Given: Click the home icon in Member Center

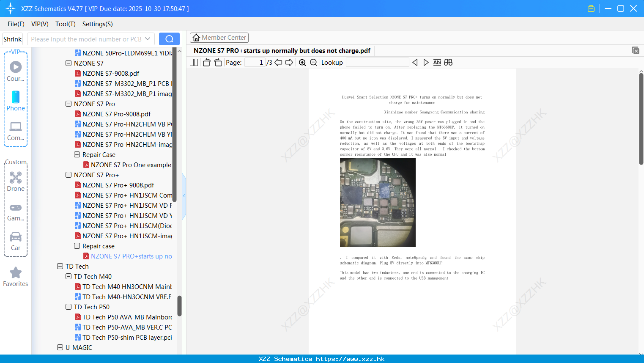Looking at the screenshot, I should [x=196, y=38].
